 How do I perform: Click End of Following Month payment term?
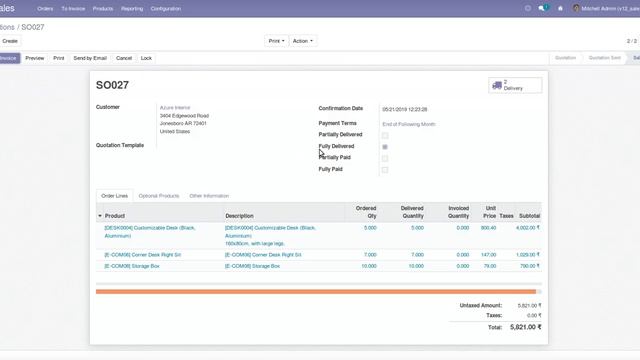click(409, 124)
